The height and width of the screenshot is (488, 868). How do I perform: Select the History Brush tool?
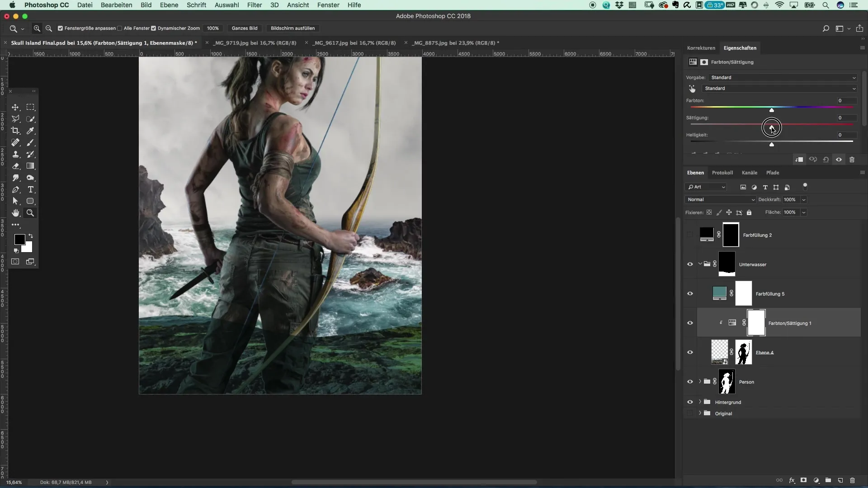click(x=30, y=154)
